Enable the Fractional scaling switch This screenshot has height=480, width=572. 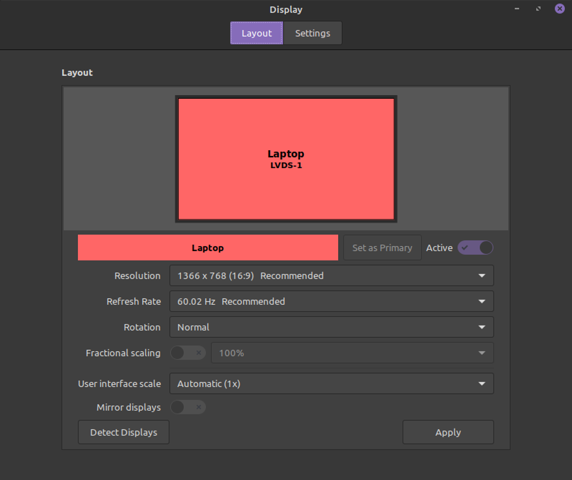[x=188, y=353]
